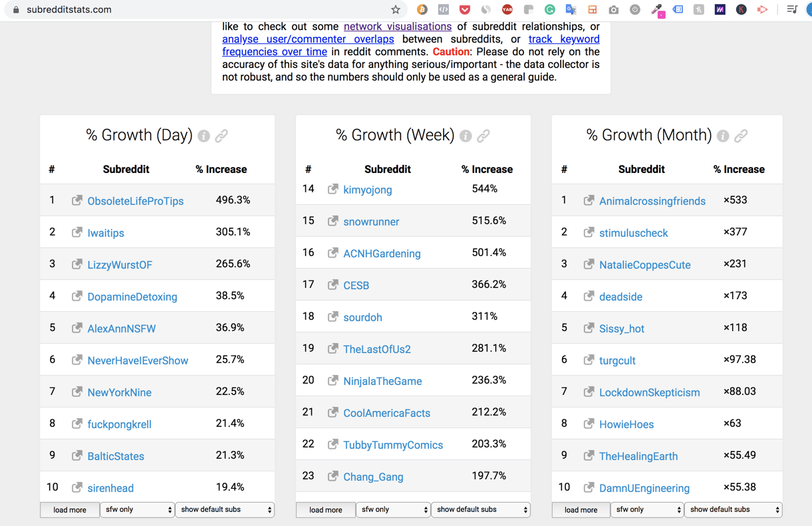812x526 pixels.
Task: Open the red YAB extension icon
Action: [507, 9]
